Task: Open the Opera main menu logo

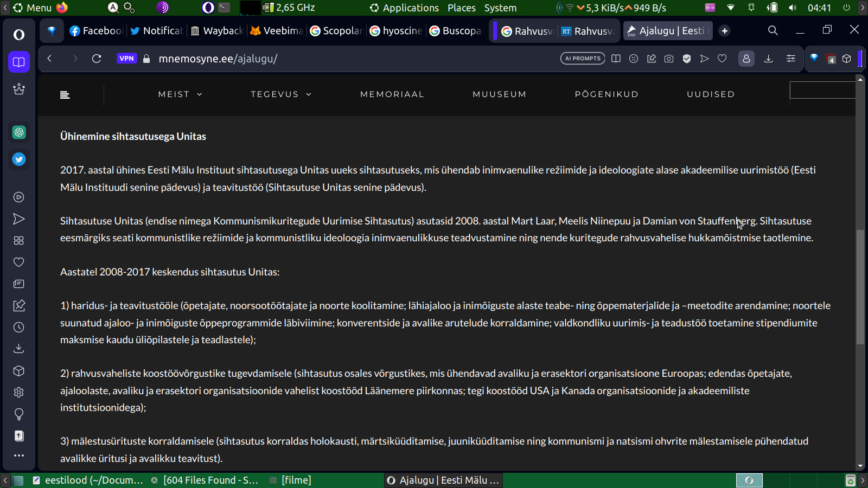Action: pyautogui.click(x=19, y=35)
